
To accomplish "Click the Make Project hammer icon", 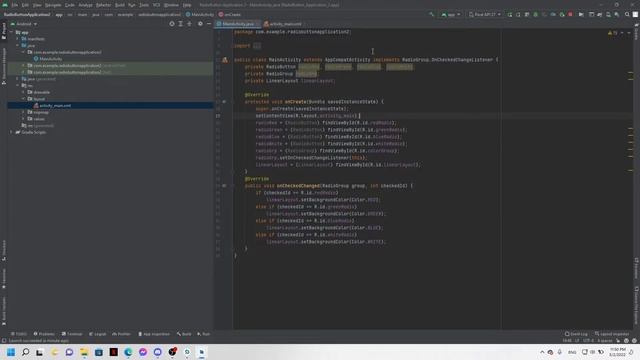I will click(431, 14).
